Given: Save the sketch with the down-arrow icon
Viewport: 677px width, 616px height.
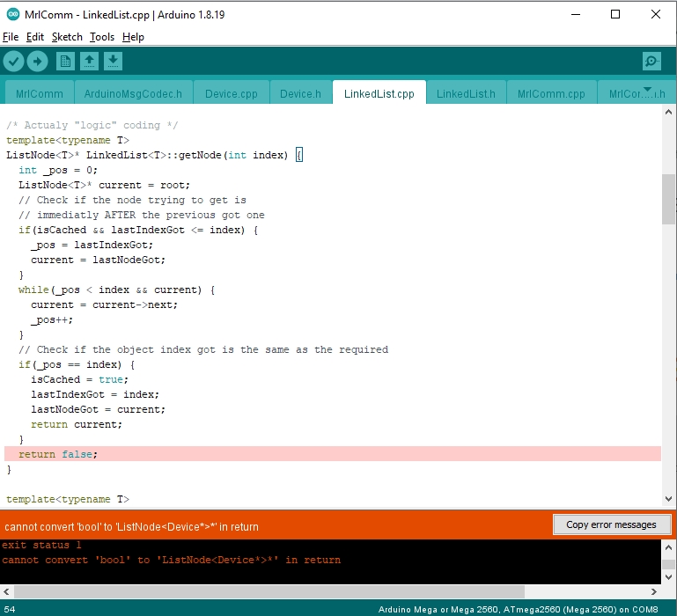Looking at the screenshot, I should [113, 62].
